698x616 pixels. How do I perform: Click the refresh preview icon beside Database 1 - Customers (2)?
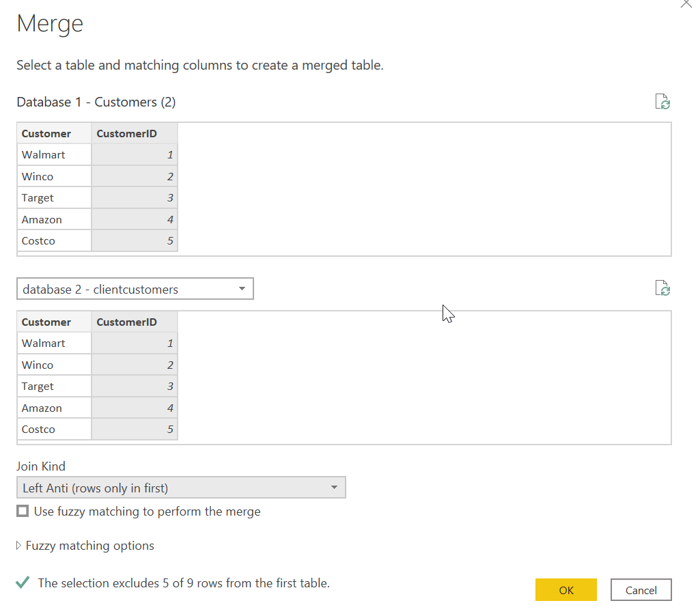pos(662,102)
